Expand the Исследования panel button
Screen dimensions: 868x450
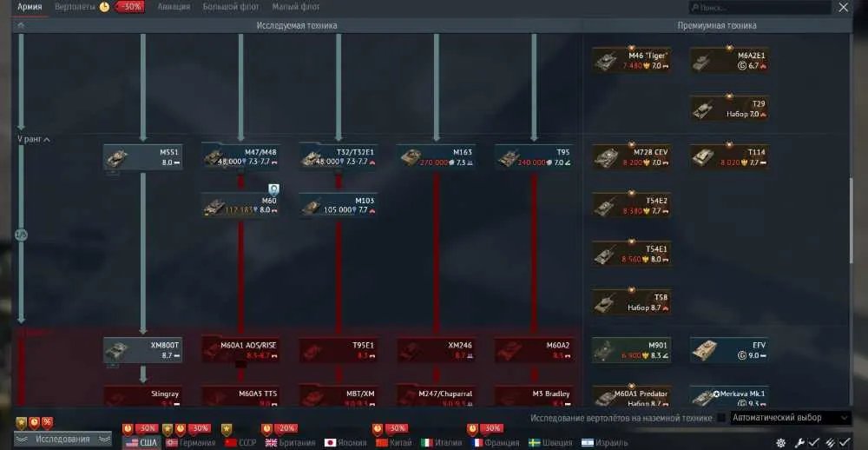[x=62, y=439]
